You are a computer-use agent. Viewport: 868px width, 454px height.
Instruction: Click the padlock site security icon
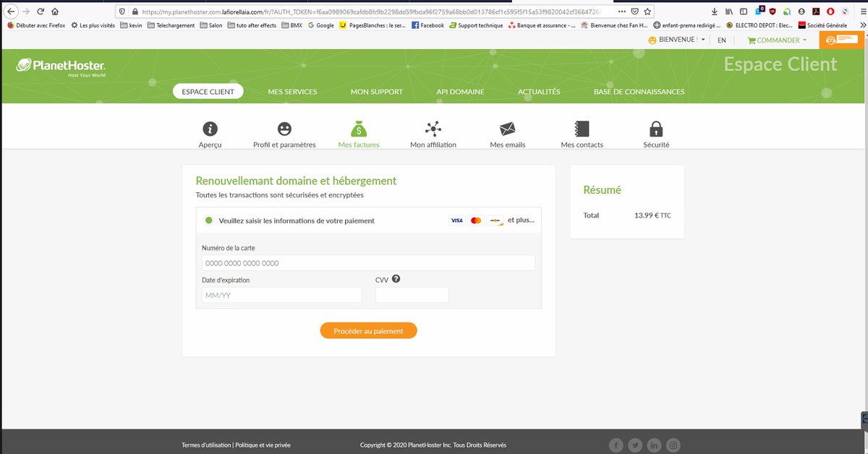coord(134,12)
